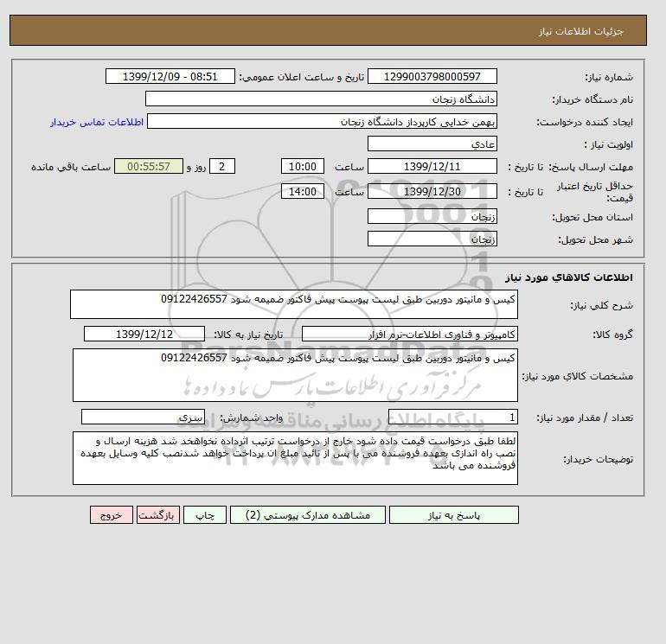Click the توضیحات خریدار notes text area
Image resolution: width=666 pixels, height=644 pixels.
[x=295, y=458]
